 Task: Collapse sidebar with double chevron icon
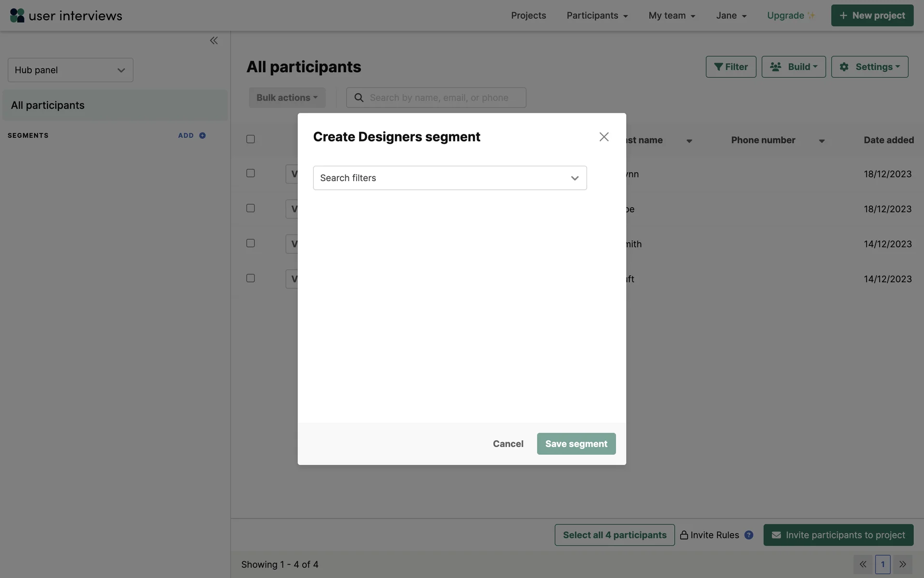(x=214, y=40)
